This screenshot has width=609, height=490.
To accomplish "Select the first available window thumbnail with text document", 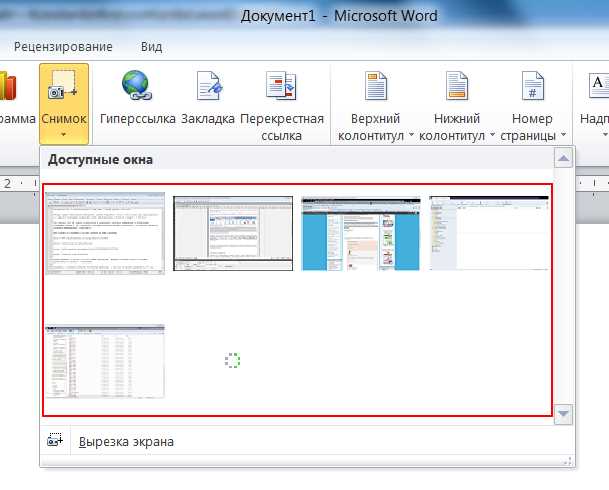I will click(105, 233).
